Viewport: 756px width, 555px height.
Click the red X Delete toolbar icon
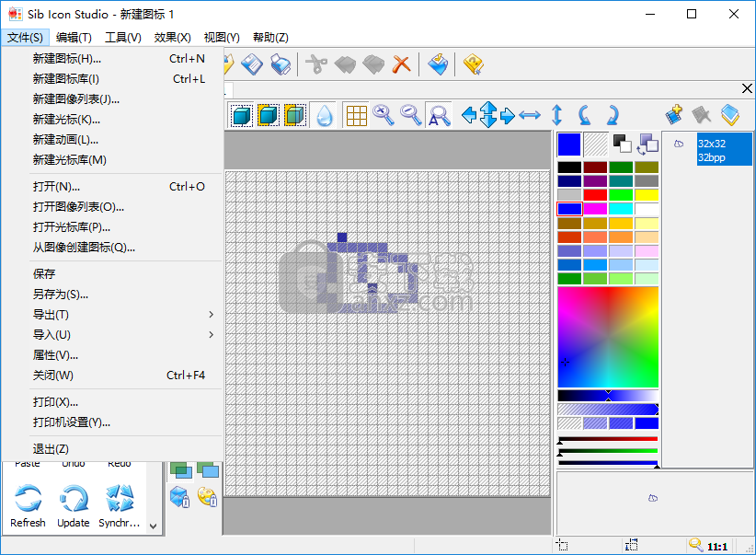point(401,64)
